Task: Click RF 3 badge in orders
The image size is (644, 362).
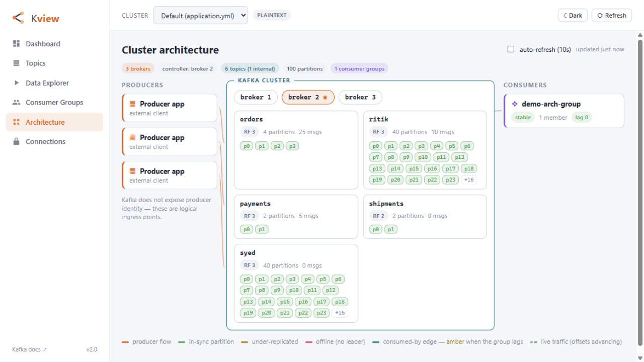Action: [x=250, y=132]
